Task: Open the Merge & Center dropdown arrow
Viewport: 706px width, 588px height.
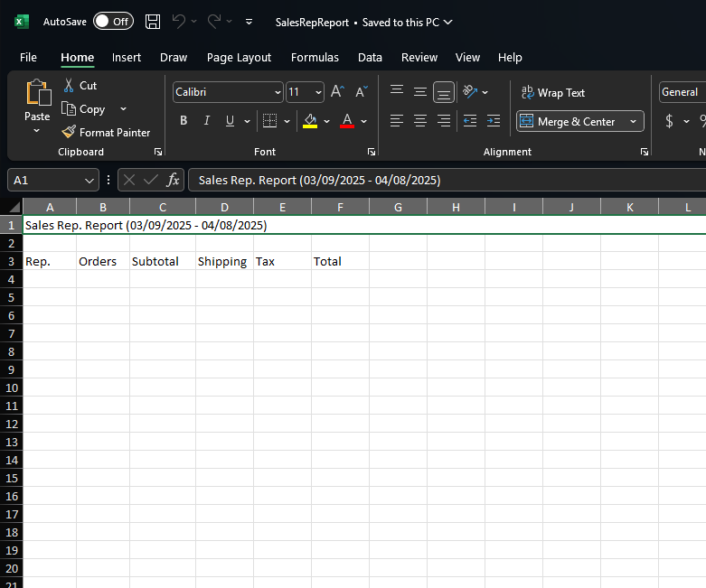Action: [x=633, y=121]
